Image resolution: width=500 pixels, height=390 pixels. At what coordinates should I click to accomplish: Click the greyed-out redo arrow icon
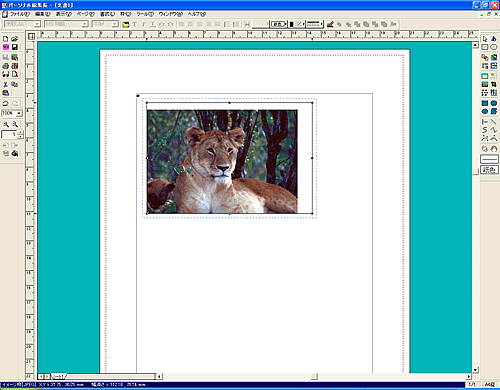coord(14,103)
